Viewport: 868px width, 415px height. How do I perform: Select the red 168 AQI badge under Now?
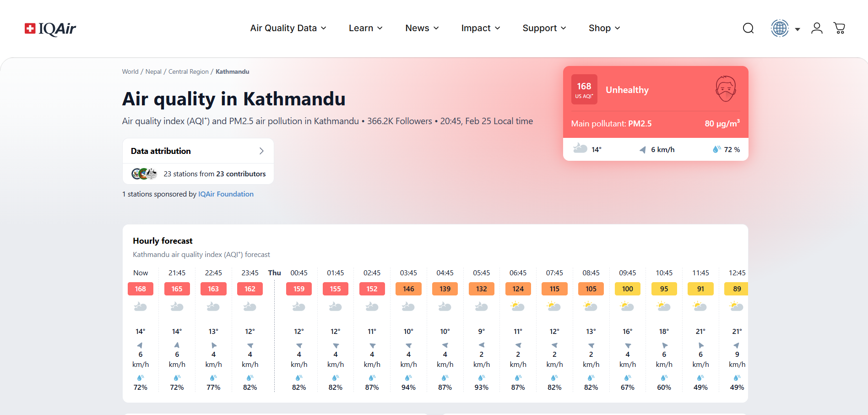point(141,289)
